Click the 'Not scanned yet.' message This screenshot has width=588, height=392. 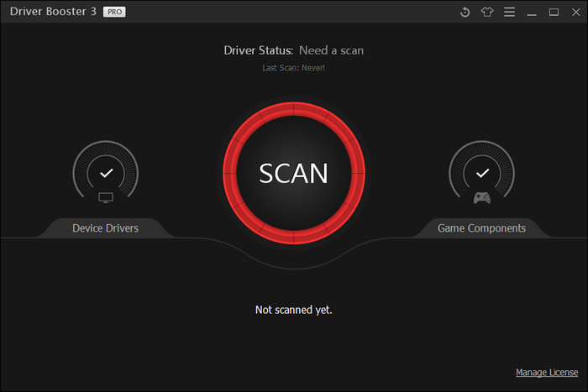click(293, 310)
